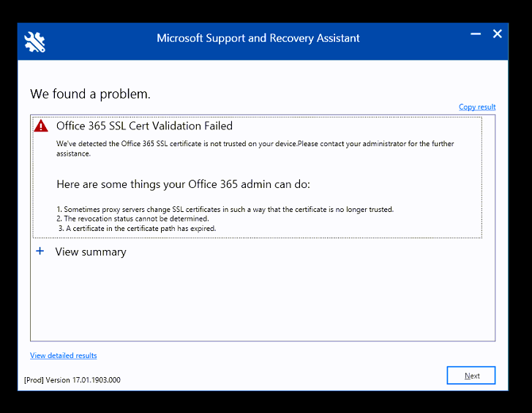Click 'We found a problem.' heading

click(x=90, y=94)
